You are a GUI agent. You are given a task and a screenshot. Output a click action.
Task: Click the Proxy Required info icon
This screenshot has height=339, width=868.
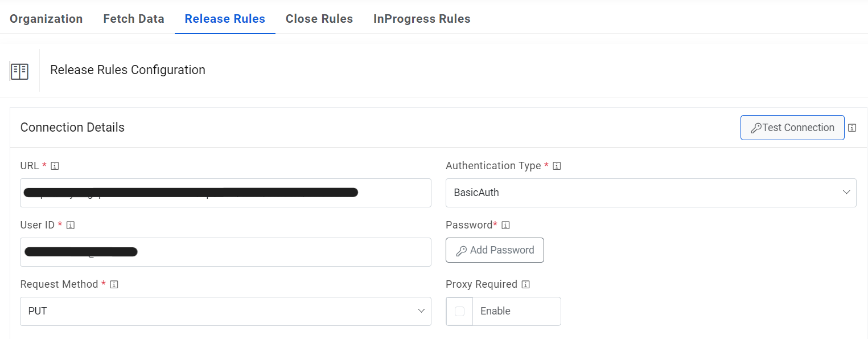(x=525, y=284)
